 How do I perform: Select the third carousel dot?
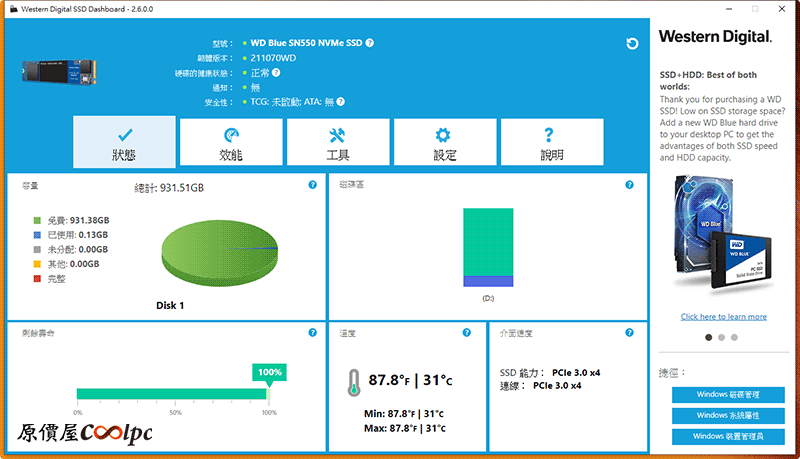click(734, 337)
